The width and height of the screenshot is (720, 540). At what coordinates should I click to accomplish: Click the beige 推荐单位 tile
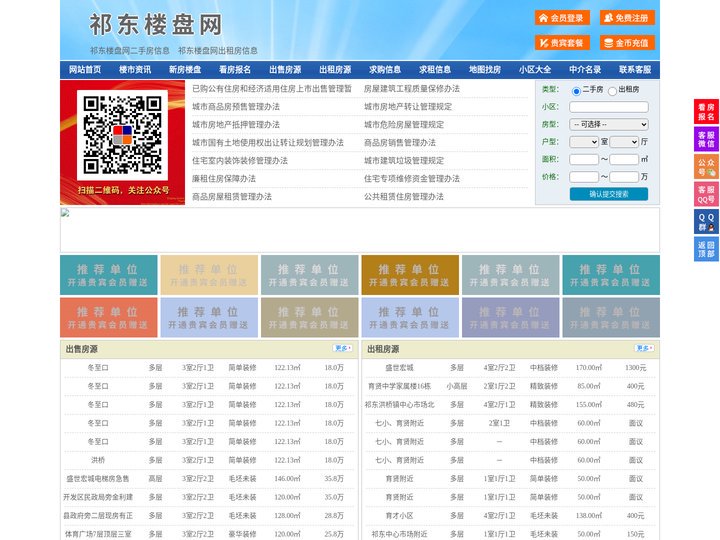[209, 275]
